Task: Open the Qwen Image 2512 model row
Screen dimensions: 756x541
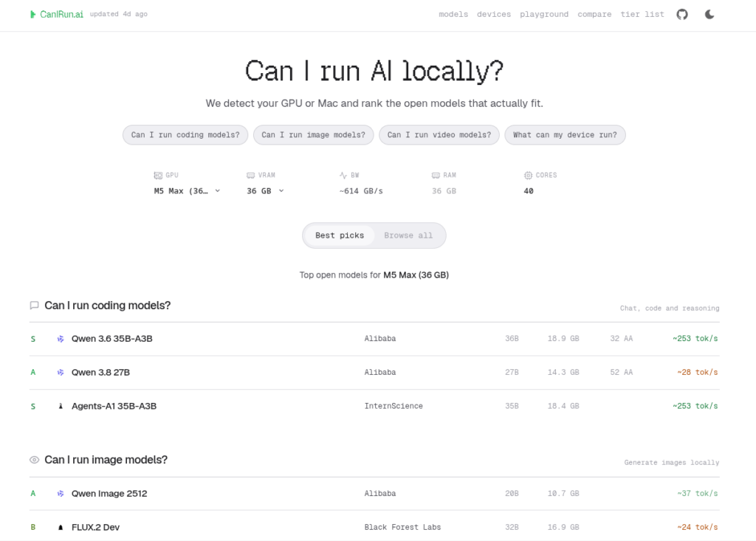Action: pyautogui.click(x=374, y=494)
